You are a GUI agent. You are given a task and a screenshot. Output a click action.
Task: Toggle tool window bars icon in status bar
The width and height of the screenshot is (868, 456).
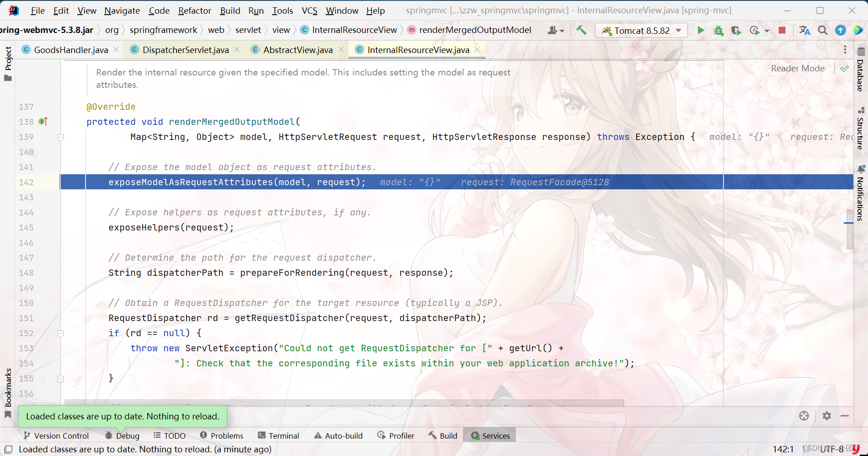click(x=8, y=449)
